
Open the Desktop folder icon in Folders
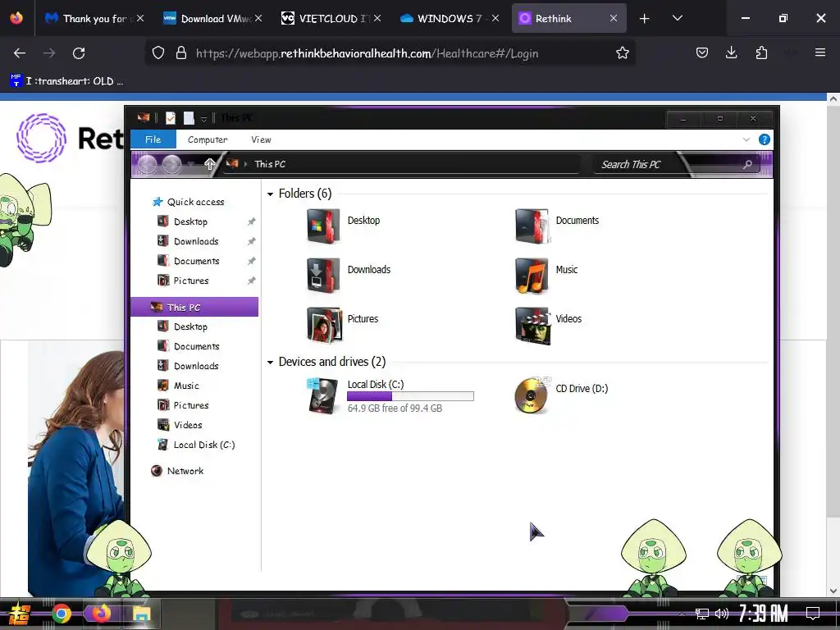(x=323, y=226)
